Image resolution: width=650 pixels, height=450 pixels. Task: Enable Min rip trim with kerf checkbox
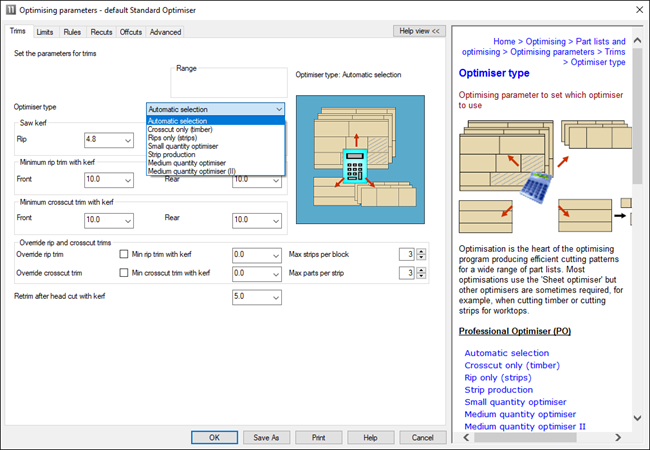click(x=125, y=254)
